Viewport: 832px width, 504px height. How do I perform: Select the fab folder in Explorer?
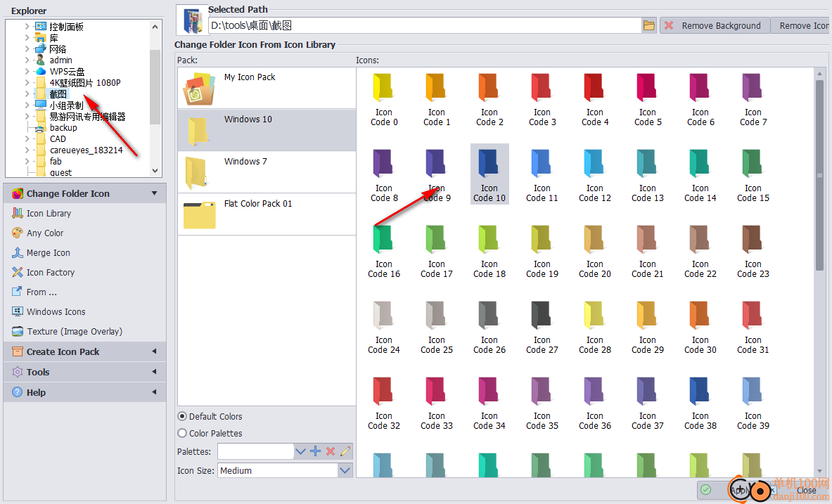[56, 161]
